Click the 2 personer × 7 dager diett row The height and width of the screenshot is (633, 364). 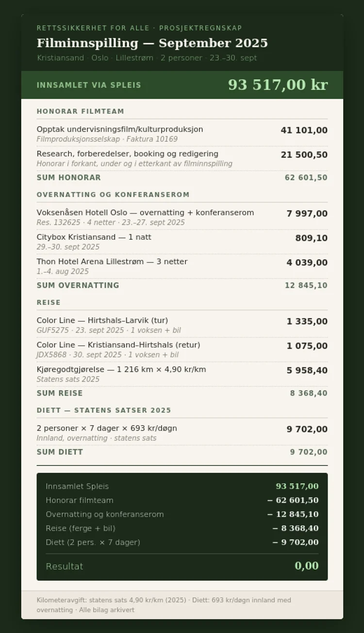coord(182,433)
